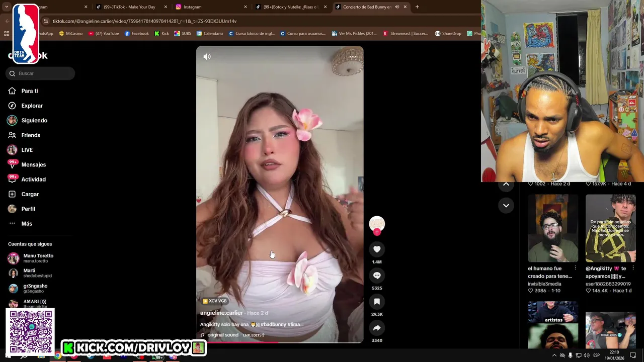
Task: Save video with the bookmark icon
Action: tap(377, 302)
